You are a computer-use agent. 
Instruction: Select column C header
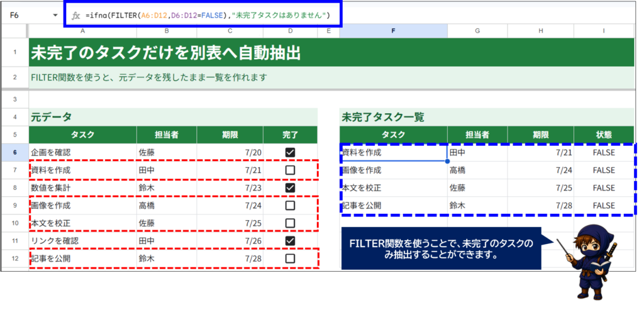point(230,31)
